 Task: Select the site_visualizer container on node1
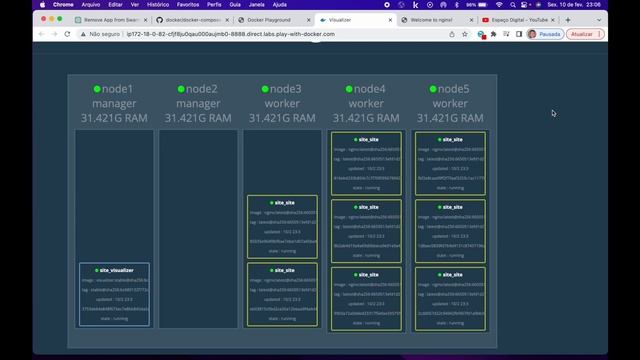(x=114, y=294)
